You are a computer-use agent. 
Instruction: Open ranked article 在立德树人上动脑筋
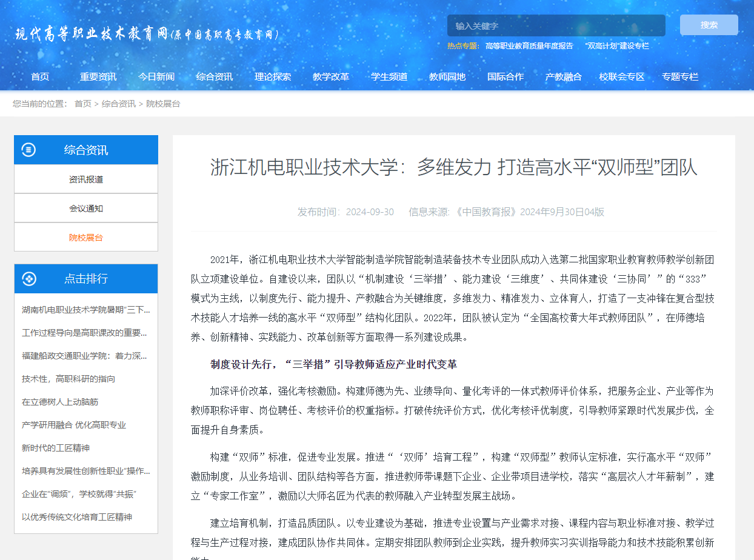pos(60,402)
